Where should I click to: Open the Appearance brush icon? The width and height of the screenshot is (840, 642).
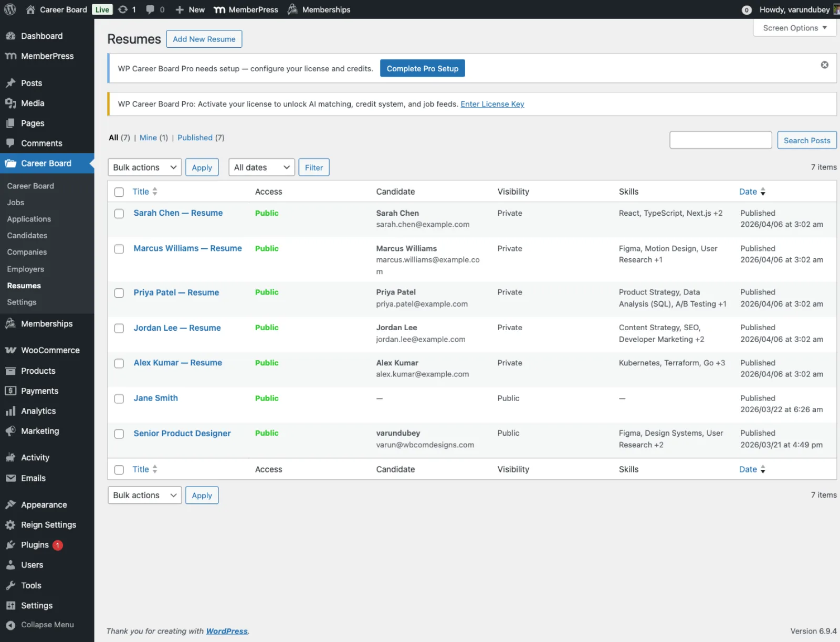point(10,504)
